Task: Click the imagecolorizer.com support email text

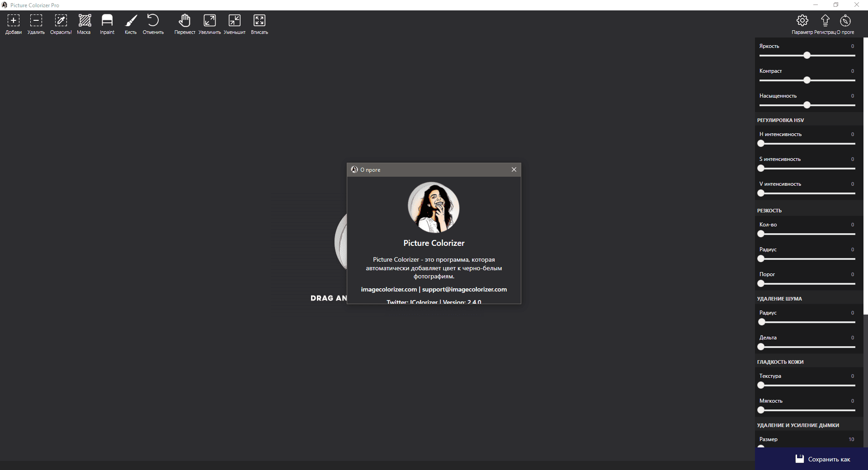Action: [x=464, y=289]
